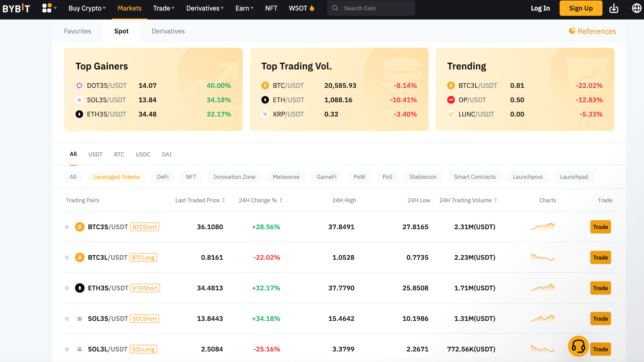Click BTC3L/USDT icon in Trending
The width and height of the screenshot is (644, 362).
click(x=451, y=85)
